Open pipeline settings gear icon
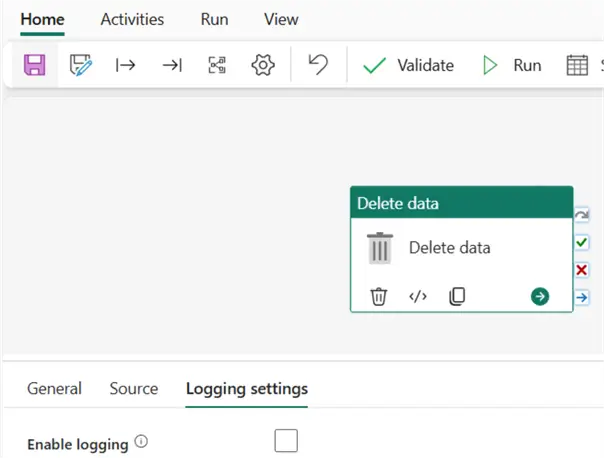Screen dimensions: 604x458 263,66
